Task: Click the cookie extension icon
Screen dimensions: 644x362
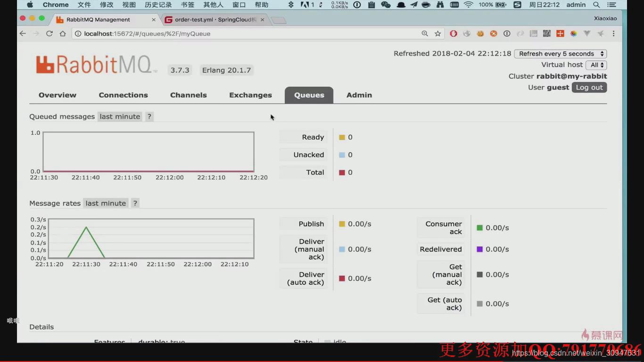Action: tap(480, 33)
